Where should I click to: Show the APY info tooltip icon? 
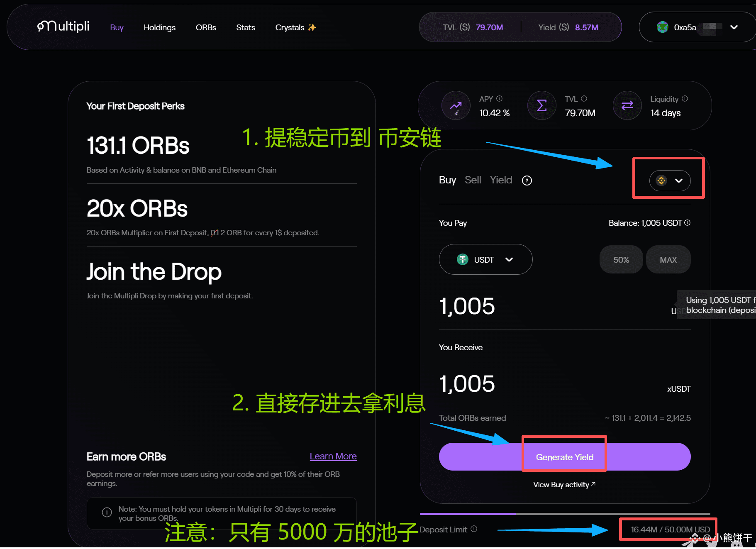pos(500,99)
